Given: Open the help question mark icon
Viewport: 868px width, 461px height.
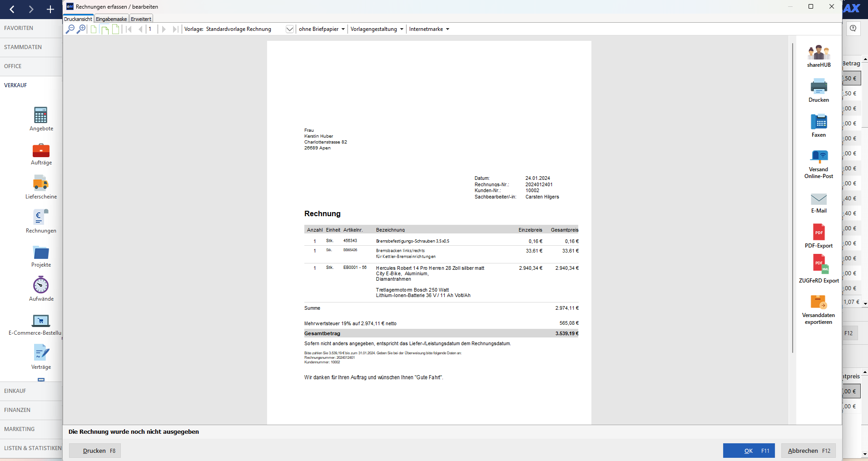Looking at the screenshot, I should click(853, 29).
